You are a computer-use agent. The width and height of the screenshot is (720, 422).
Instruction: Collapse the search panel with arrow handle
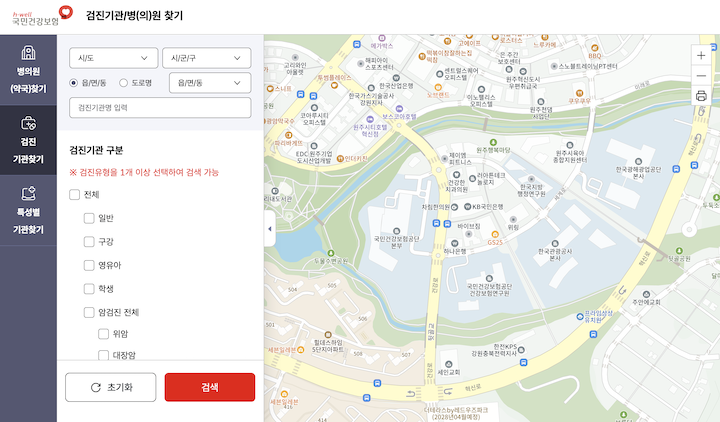(267, 229)
